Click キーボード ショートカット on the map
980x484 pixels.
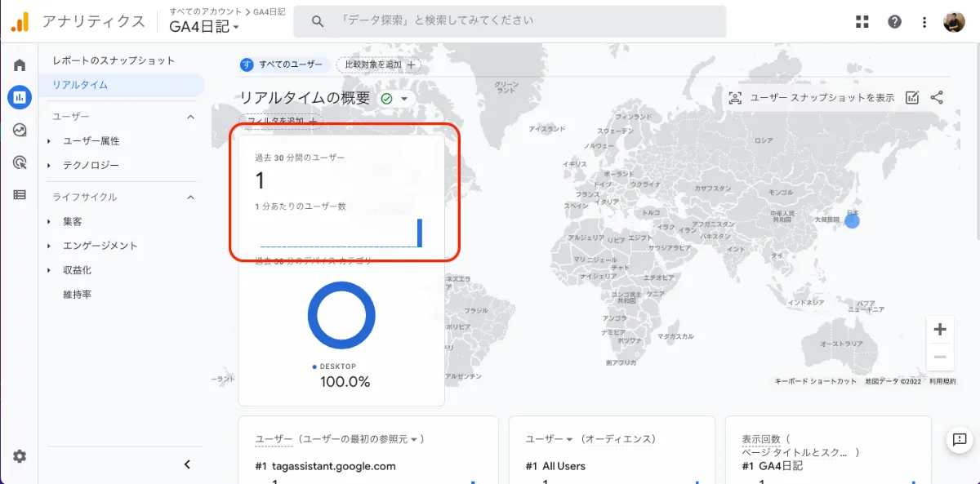[815, 381]
